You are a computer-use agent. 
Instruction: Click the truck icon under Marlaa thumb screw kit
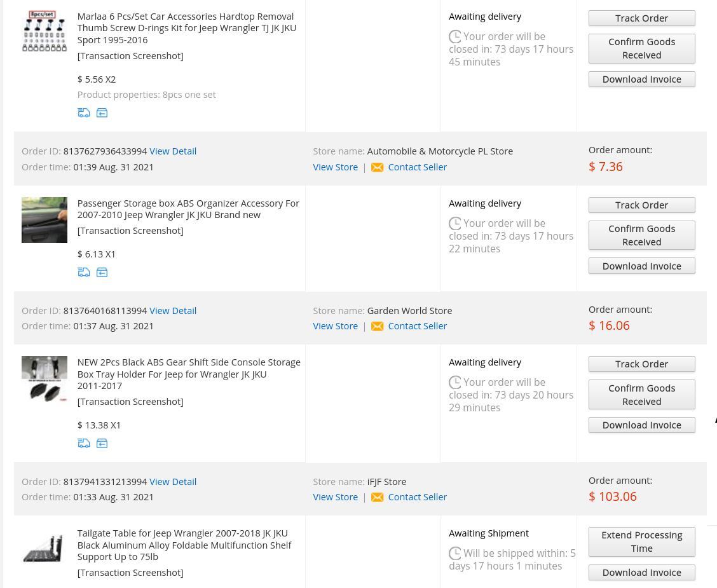point(84,113)
